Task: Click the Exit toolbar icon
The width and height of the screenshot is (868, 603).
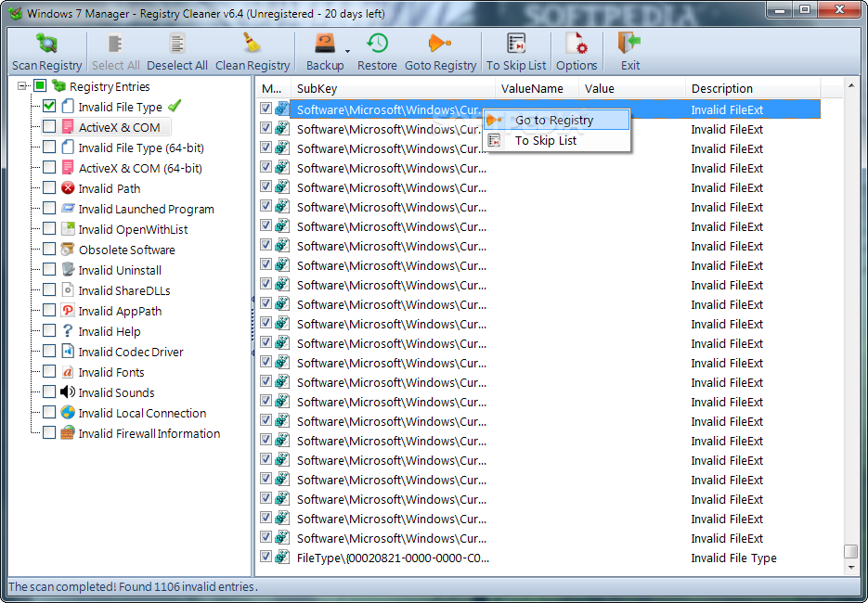Action: click(629, 44)
